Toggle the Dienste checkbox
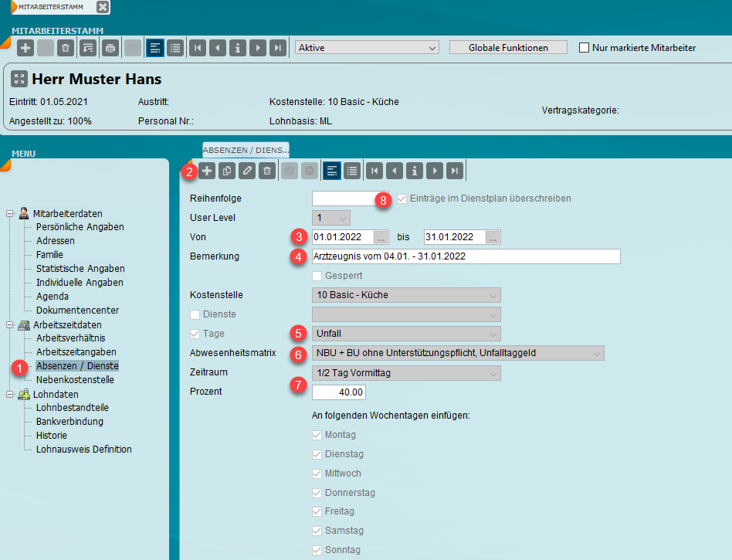 click(x=195, y=314)
